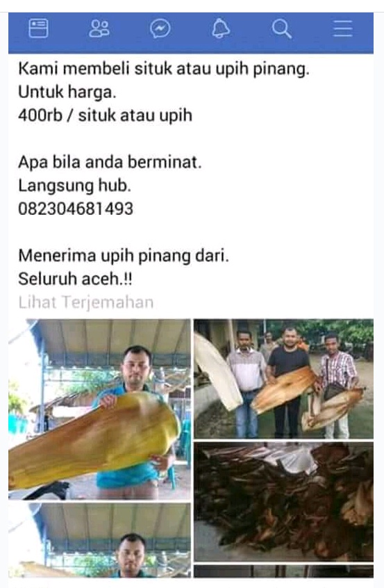Tap the 'Apa bila anda berminat.' line
Viewport: 384px width, 588px height.
[x=110, y=163]
